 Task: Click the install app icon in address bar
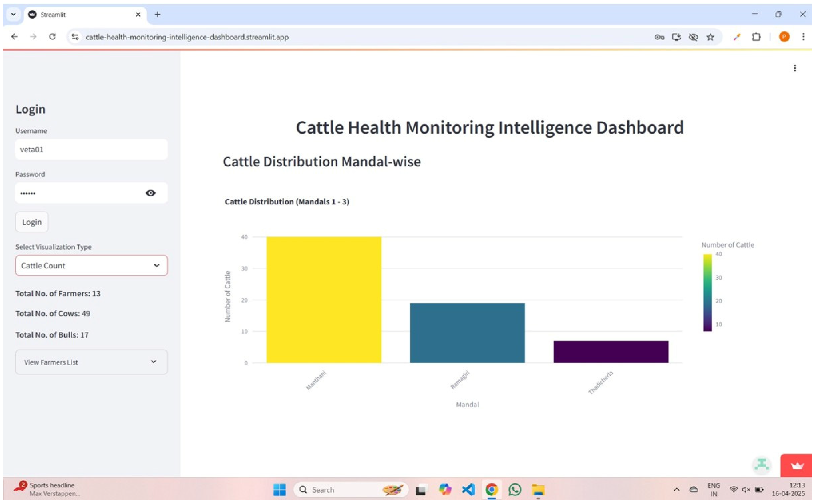pyautogui.click(x=676, y=37)
